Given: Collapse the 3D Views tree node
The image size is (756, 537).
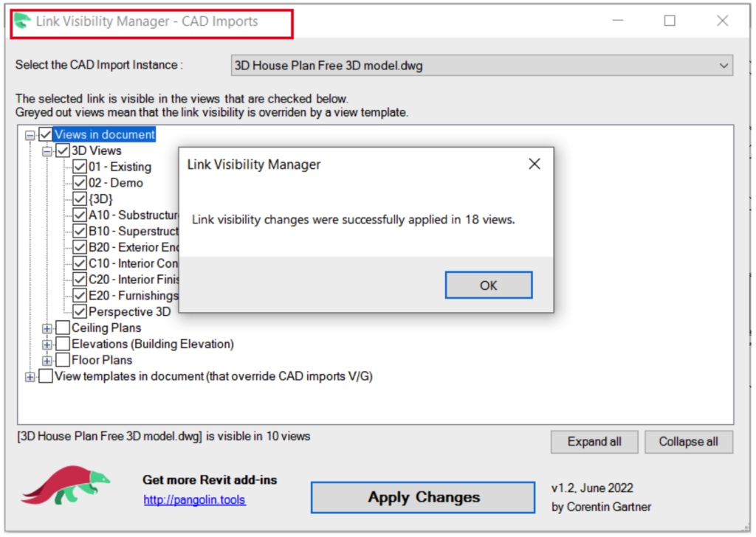Looking at the screenshot, I should tap(47, 151).
